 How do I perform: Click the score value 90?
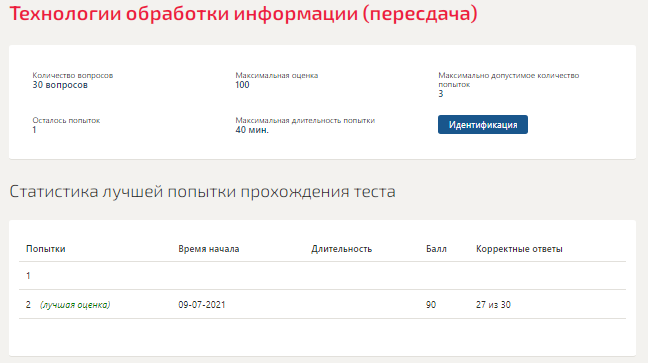click(x=431, y=305)
